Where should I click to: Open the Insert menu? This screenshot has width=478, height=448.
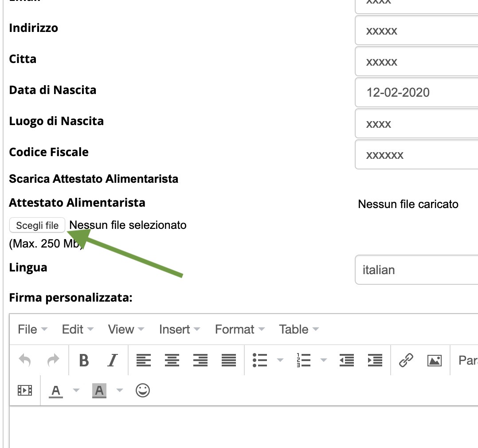(179, 330)
